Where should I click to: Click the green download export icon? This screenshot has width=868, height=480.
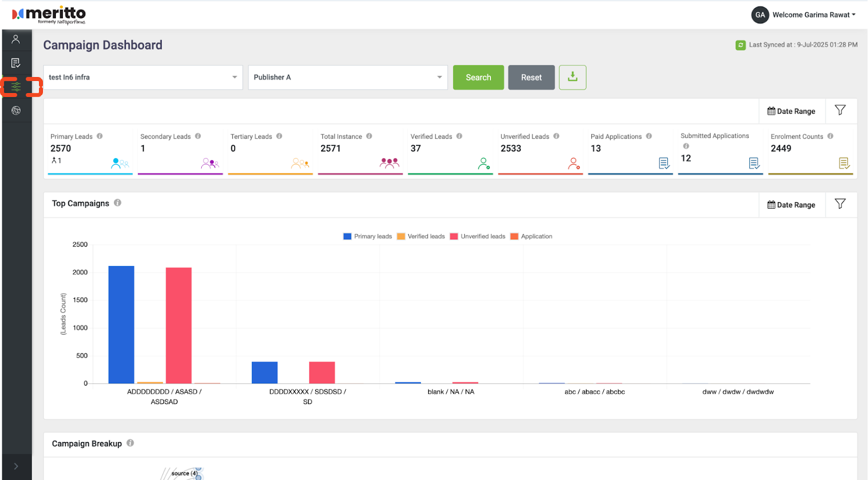tap(572, 77)
